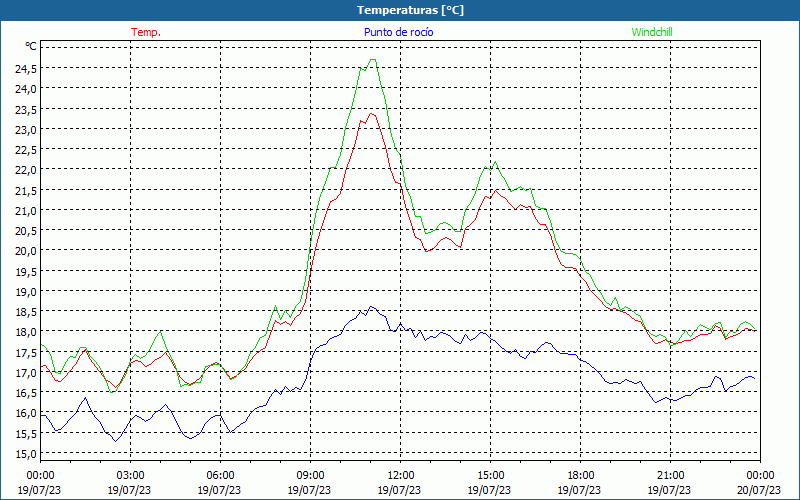The height and width of the screenshot is (500, 800).
Task: Click the 17,5 y-axis value
Action: (x=26, y=352)
